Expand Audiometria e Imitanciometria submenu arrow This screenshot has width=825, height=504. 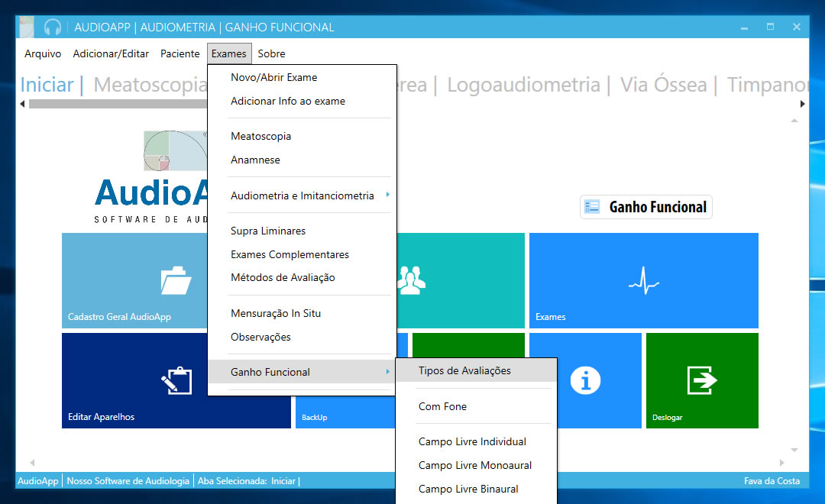[x=388, y=195]
